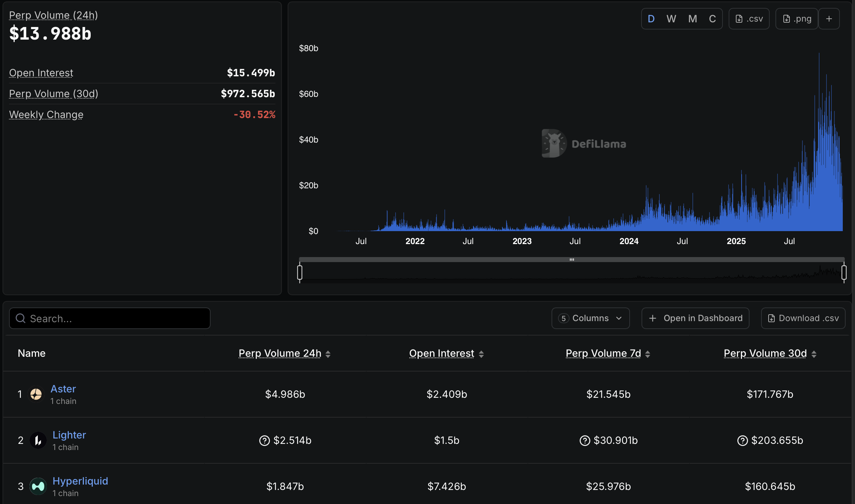Click the plus icon next to .png export
The image size is (855, 504).
829,18
